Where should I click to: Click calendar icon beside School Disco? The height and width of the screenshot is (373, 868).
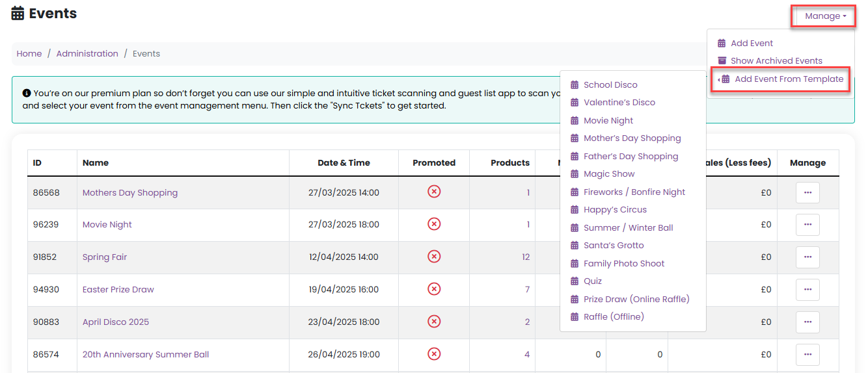[x=575, y=85]
